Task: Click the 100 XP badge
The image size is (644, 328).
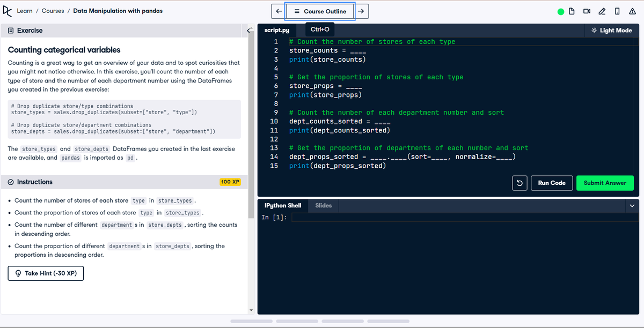Action: (230, 182)
